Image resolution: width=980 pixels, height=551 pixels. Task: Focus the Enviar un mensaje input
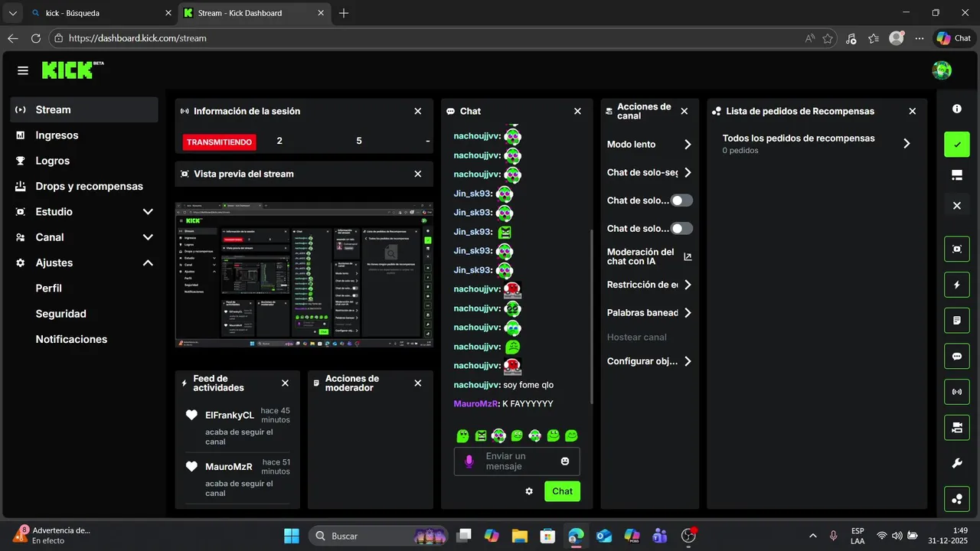coord(517,461)
